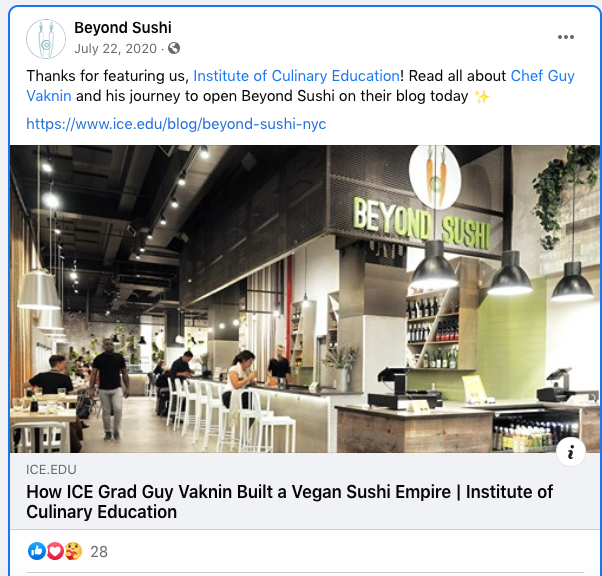Image resolution: width=602 pixels, height=576 pixels.
Task: View the 28 reactions count
Action: pos(99,552)
